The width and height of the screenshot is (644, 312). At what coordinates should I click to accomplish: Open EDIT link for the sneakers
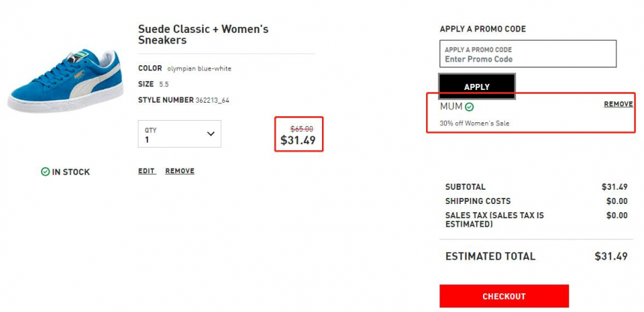pos(147,171)
